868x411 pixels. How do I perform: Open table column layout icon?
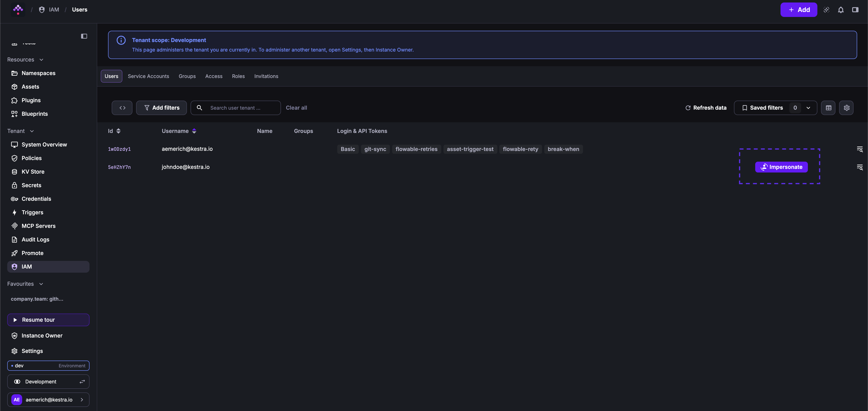(828, 108)
